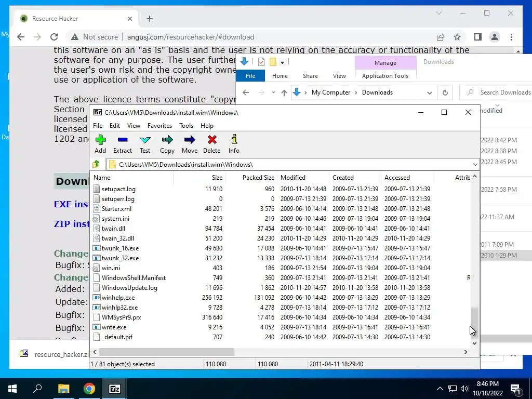Refresh the Explorer Downloads folder
532x399 pixels.
coord(445,92)
